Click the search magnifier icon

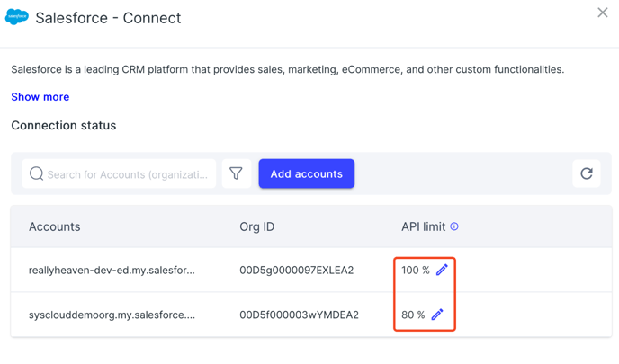[x=36, y=173]
